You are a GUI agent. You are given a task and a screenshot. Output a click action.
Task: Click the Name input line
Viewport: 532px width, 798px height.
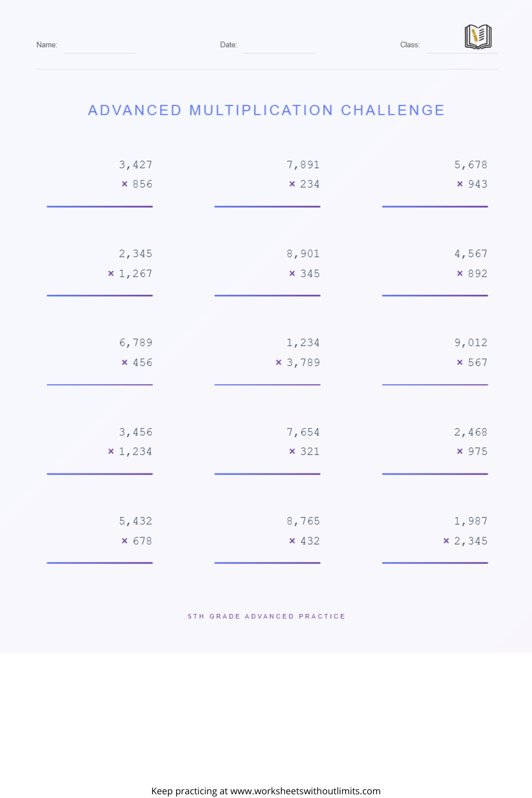click(99, 48)
